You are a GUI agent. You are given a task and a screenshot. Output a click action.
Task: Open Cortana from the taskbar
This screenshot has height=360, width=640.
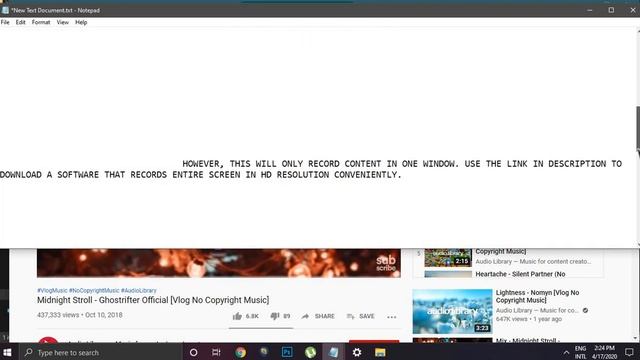pos(193,352)
